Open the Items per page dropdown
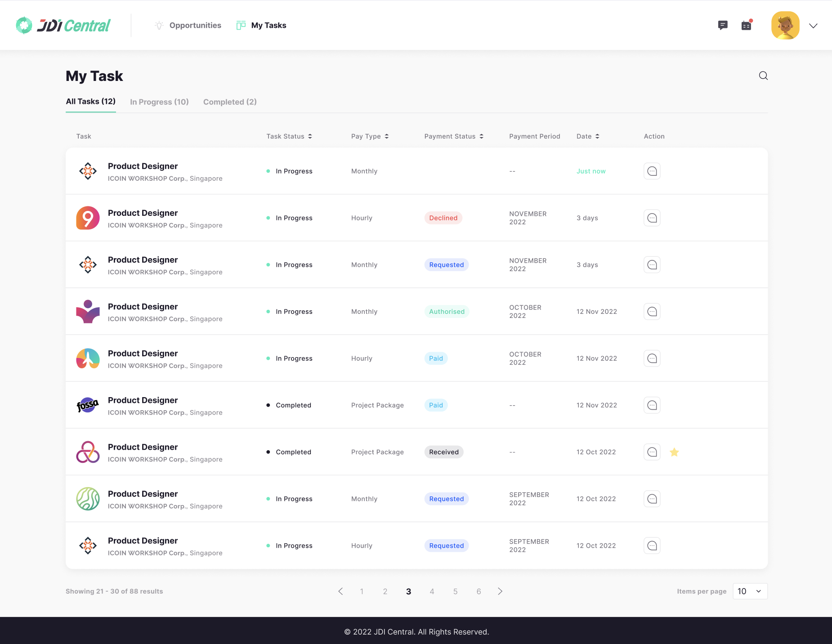The height and width of the screenshot is (644, 832). [750, 591]
